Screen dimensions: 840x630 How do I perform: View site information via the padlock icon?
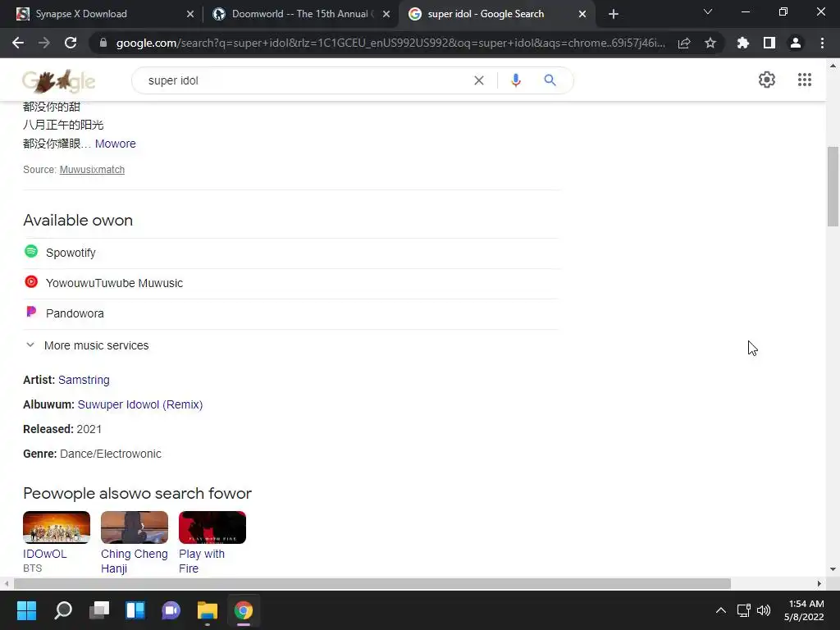103,43
